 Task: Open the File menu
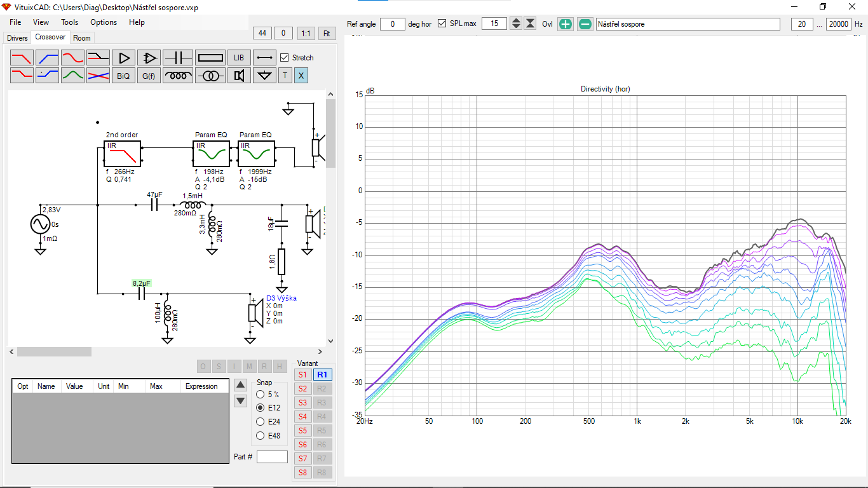(15, 22)
